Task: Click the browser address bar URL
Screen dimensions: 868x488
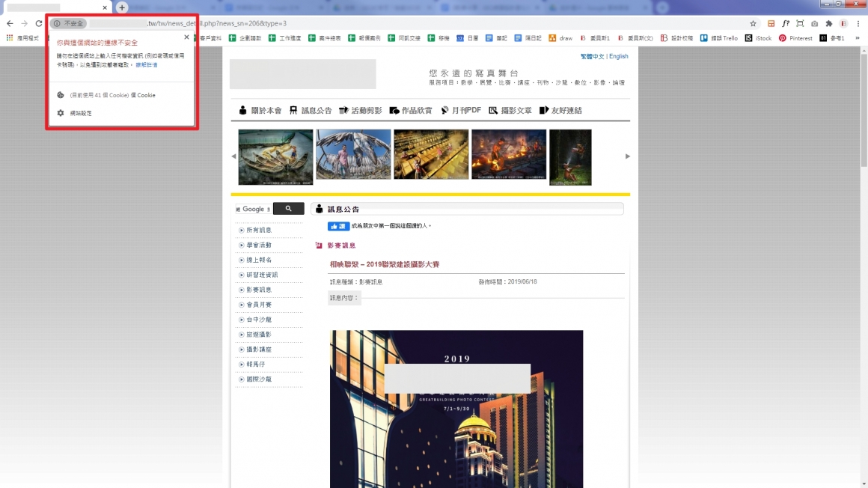Action: click(216, 23)
